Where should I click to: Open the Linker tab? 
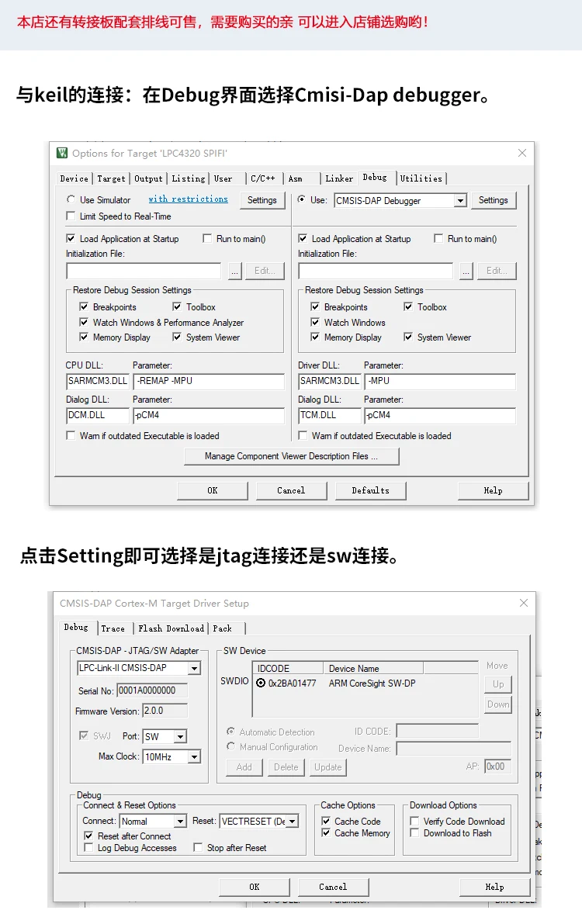[x=339, y=178]
